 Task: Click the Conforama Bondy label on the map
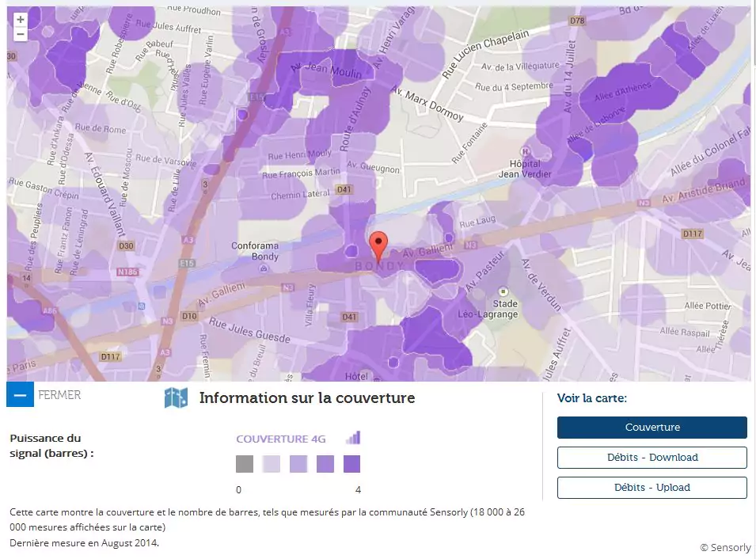[x=255, y=252]
